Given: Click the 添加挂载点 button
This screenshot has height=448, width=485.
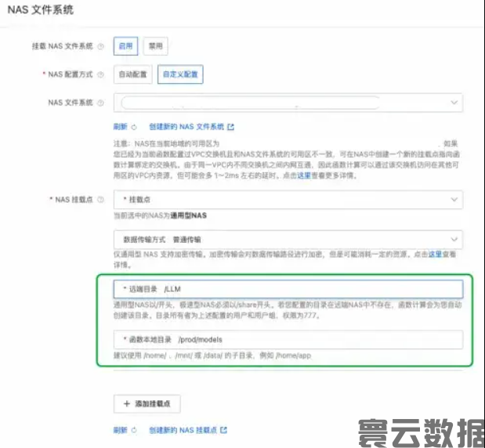Looking at the screenshot, I should [147, 404].
